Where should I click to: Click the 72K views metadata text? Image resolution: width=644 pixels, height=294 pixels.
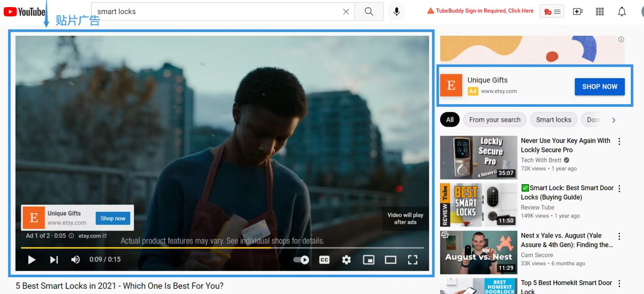[x=533, y=169]
